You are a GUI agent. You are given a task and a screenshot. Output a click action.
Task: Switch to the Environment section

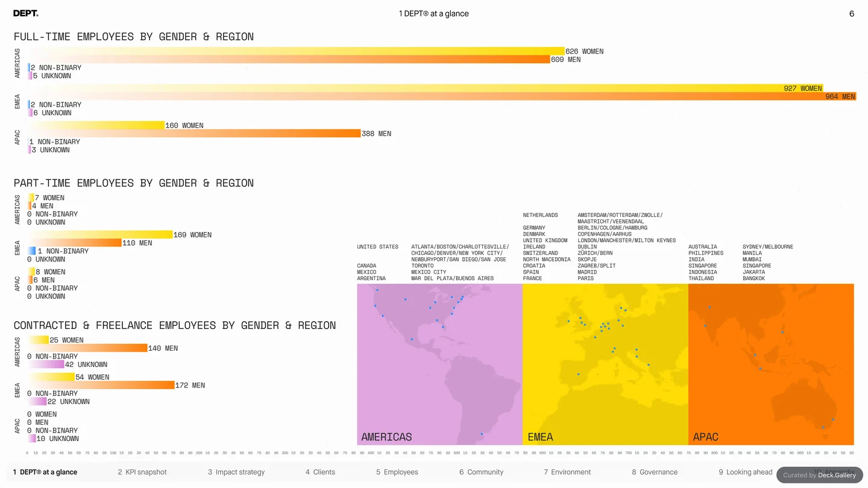click(x=568, y=472)
